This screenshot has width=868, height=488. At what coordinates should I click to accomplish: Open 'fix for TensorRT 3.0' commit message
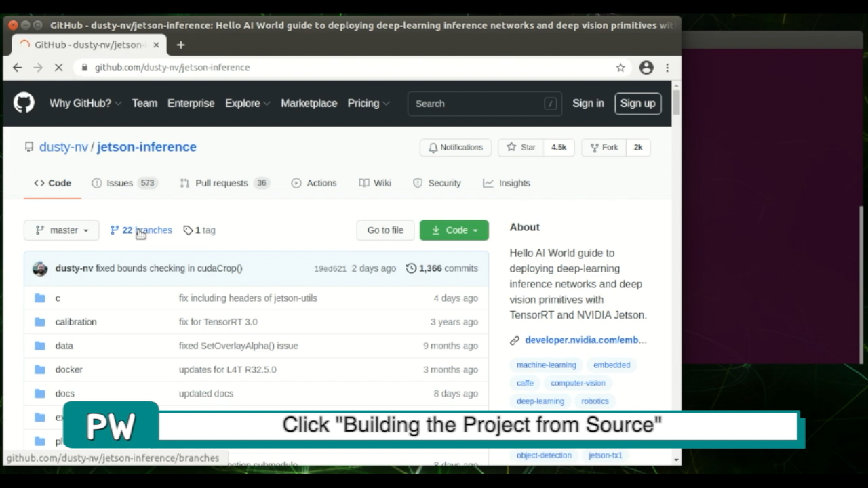click(x=218, y=322)
